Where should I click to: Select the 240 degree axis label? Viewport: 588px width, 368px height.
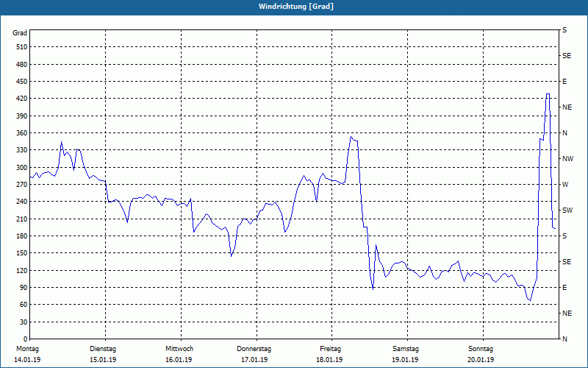[x=22, y=202]
